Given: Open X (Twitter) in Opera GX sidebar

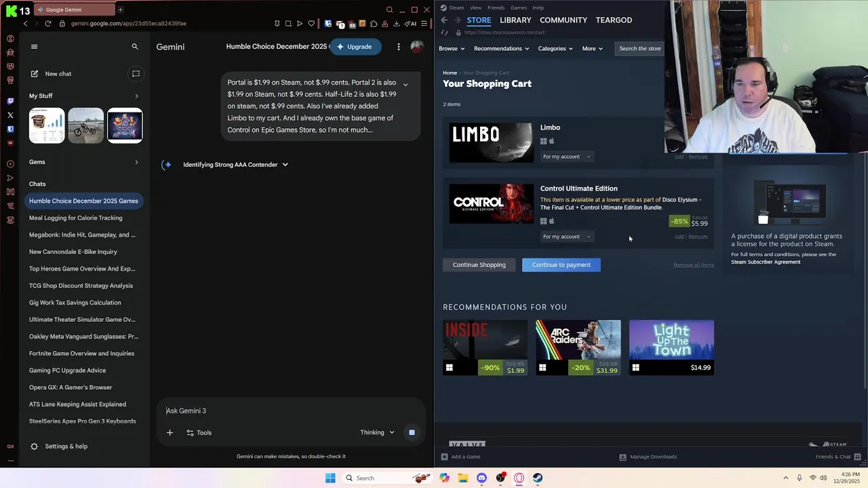Looking at the screenshot, I should [10, 115].
